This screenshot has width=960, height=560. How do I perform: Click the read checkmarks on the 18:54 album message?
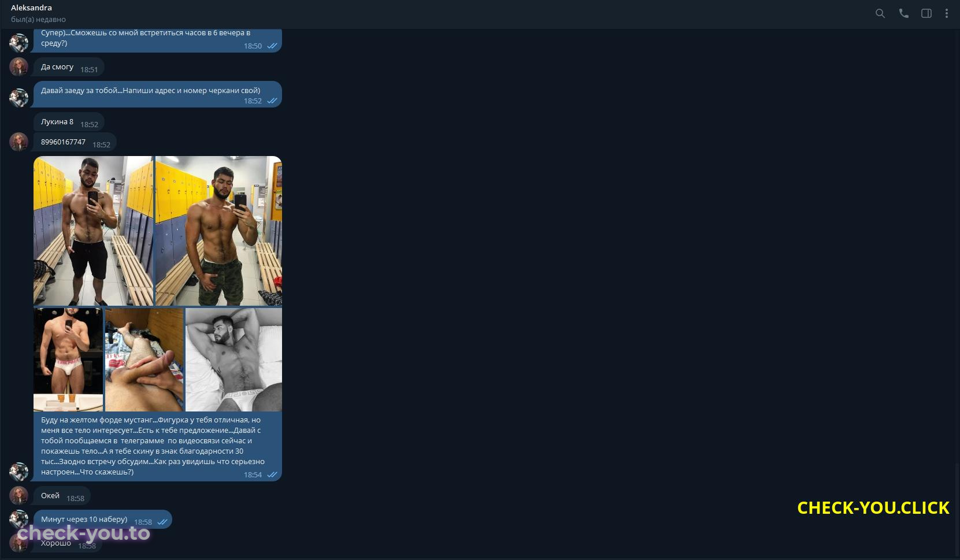coord(272,475)
